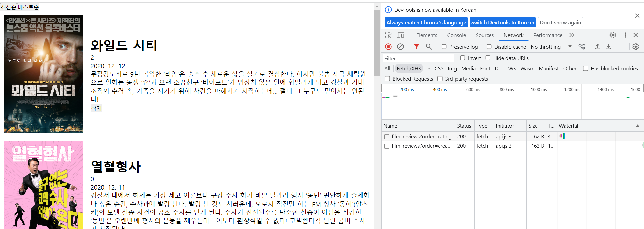This screenshot has width=644, height=229.
Task: Open the DevTools three-dot customize menu
Action: click(625, 35)
